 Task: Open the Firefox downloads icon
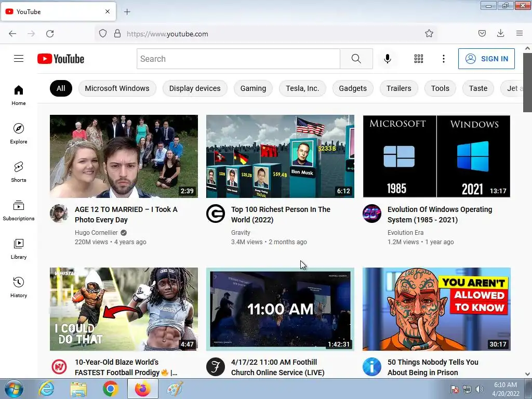point(500,34)
